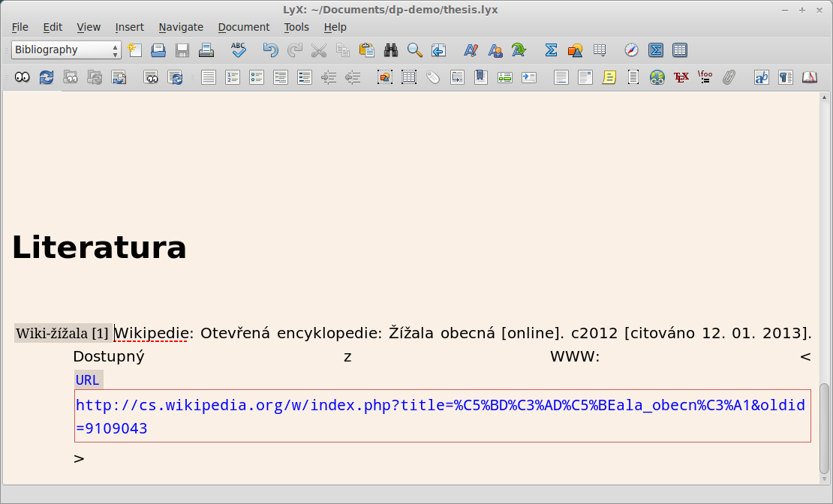The image size is (833, 504).
Task: Update other output formats
Action: 175,77
